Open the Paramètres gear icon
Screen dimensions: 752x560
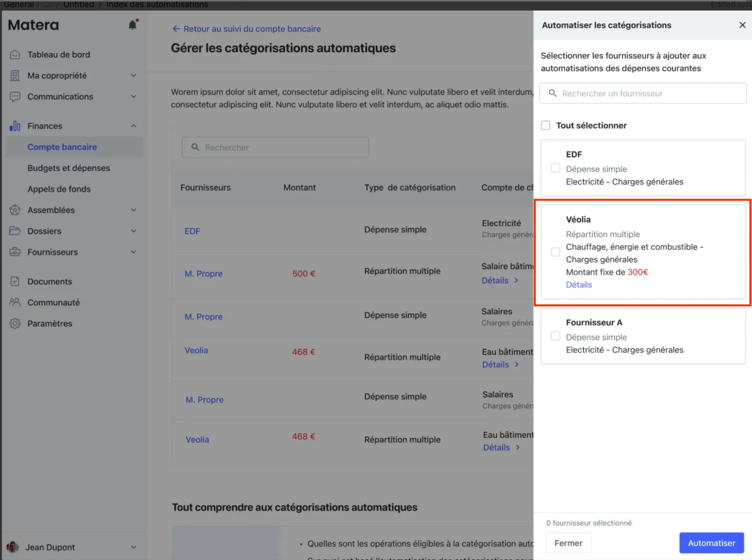coord(15,323)
